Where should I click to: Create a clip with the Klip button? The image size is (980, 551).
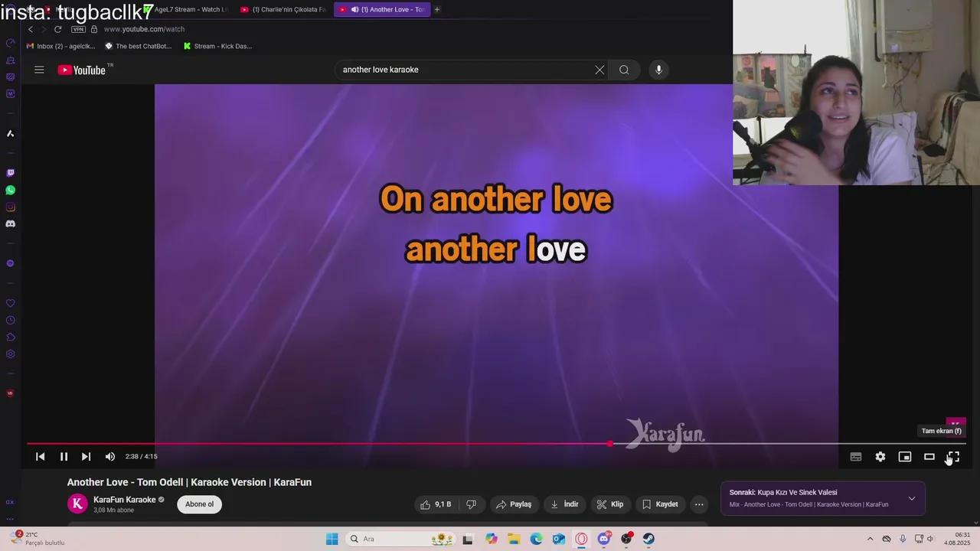pos(610,504)
